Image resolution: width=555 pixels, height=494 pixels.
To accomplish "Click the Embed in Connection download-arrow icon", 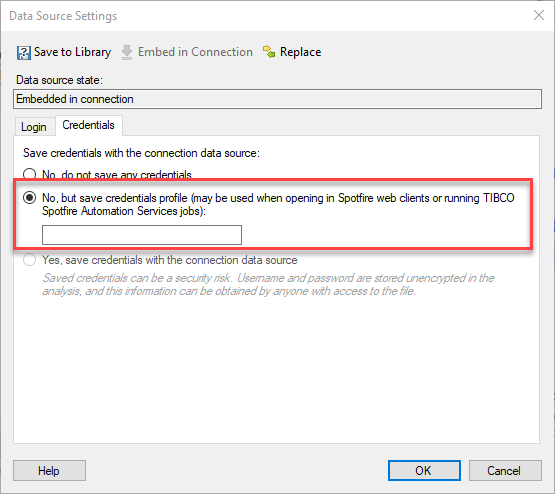I will pos(127,52).
